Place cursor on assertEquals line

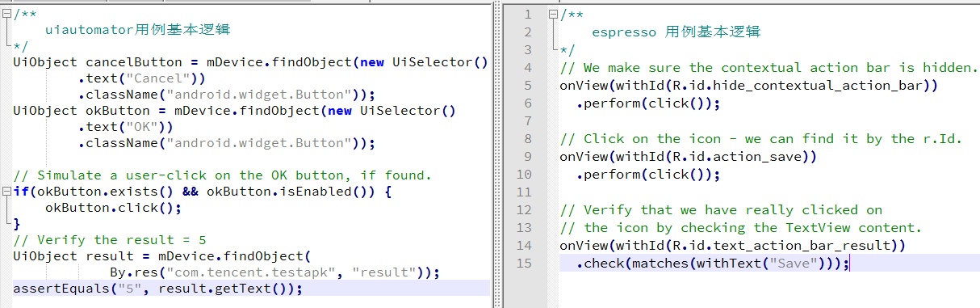(157, 289)
